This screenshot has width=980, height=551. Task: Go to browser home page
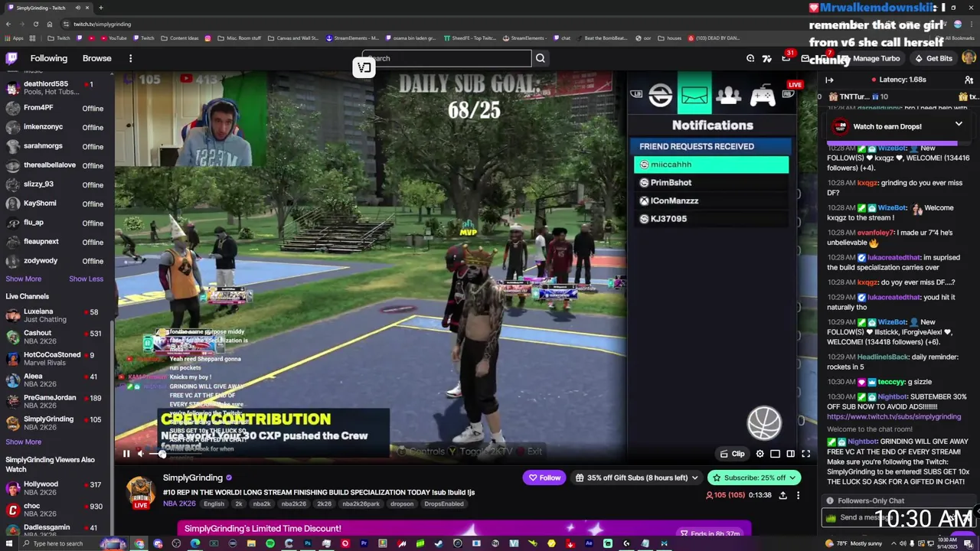click(x=50, y=24)
